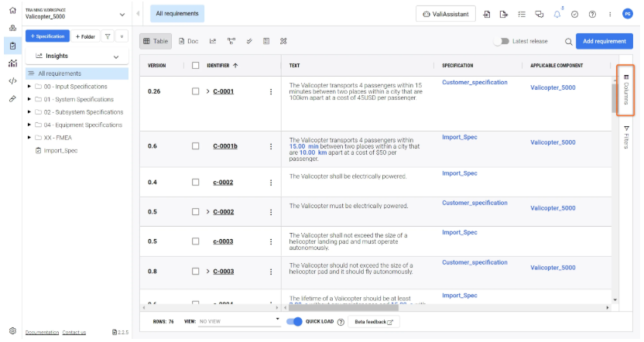Switch to the chart view icon
644x342 pixels.
tap(213, 41)
